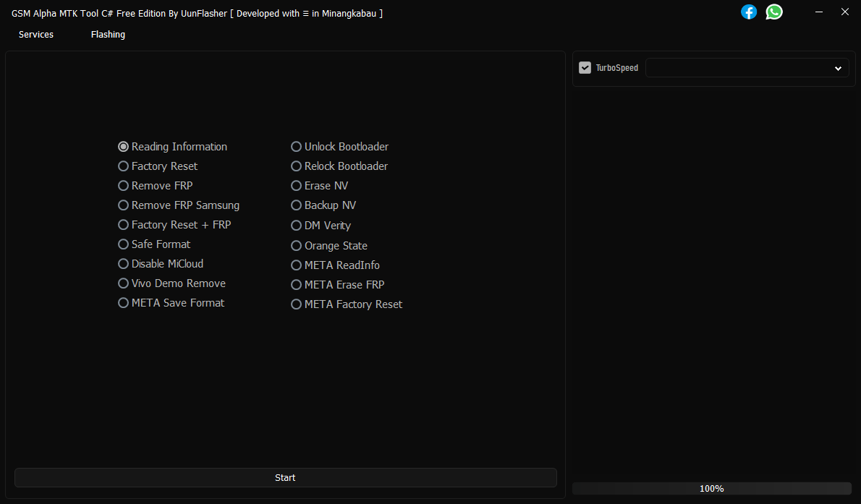Open the Flashing menu
This screenshot has height=504, width=861.
point(108,35)
